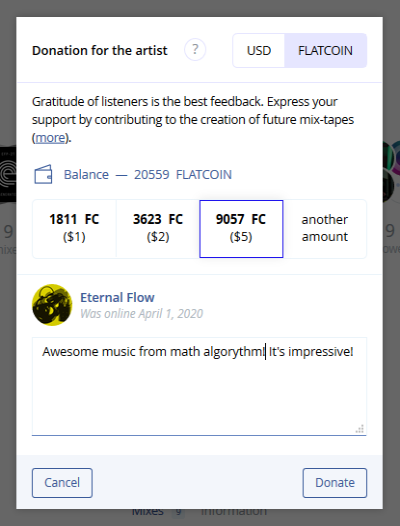Image resolution: width=400 pixels, height=526 pixels.
Task: Click the message box resize handle
Action: pyautogui.click(x=360, y=429)
